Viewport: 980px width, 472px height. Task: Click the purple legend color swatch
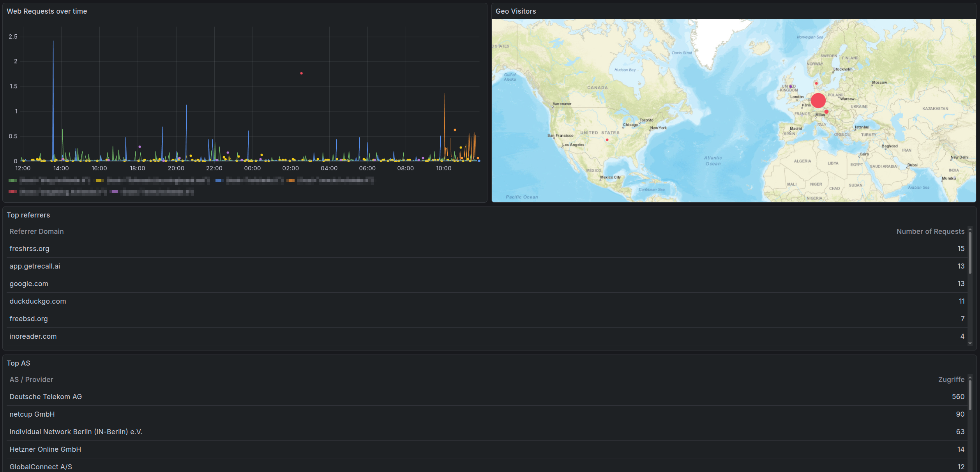pos(114,192)
